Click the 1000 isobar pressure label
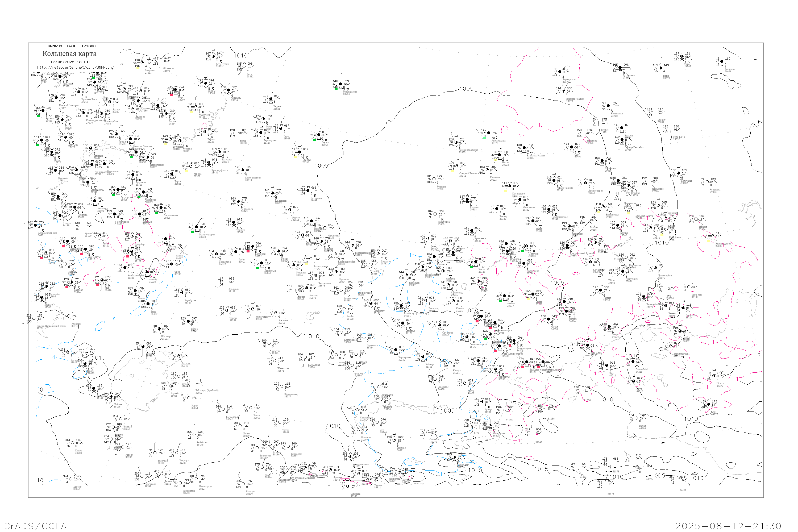The width and height of the screenshot is (798, 532). tap(471, 311)
